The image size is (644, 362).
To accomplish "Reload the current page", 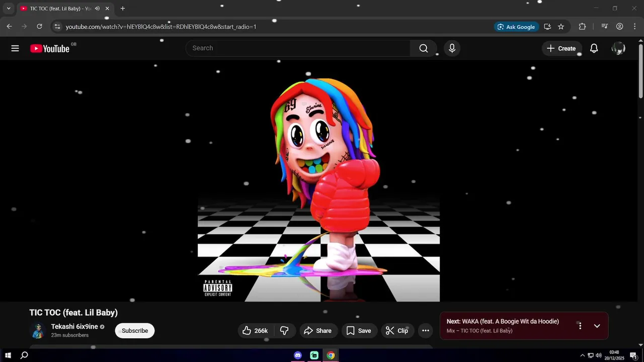I will (x=39, y=27).
